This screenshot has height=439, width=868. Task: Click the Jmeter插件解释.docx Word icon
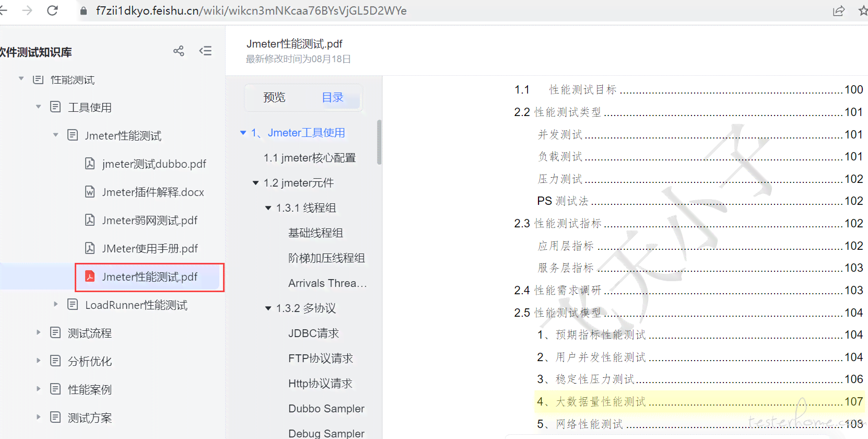(90, 192)
